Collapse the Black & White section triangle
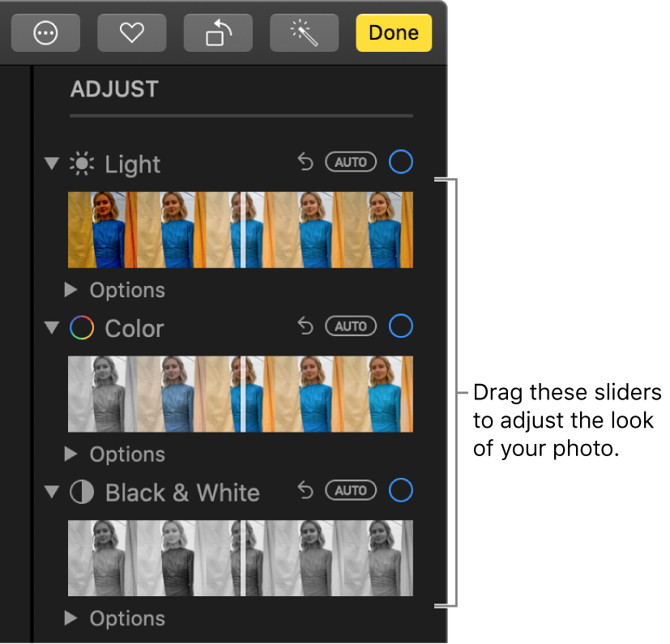Screen dimensions: 670x644 [51, 492]
